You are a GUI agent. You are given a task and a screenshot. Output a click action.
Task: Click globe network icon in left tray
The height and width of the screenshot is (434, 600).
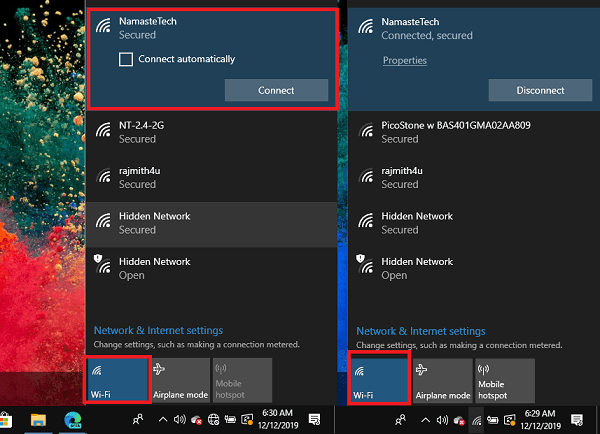pyautogui.click(x=214, y=420)
